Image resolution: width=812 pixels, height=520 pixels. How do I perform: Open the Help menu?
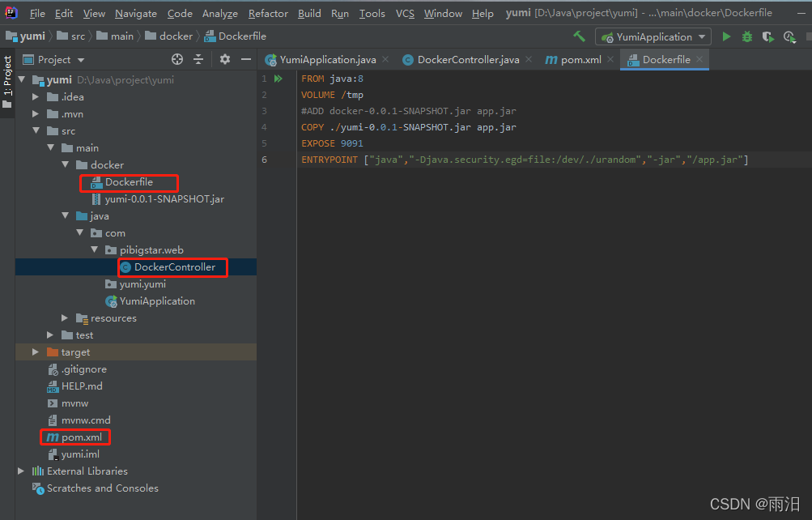click(483, 14)
